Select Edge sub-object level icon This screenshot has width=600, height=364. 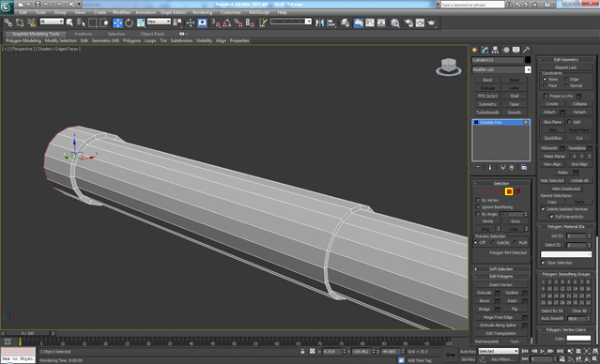click(x=492, y=191)
